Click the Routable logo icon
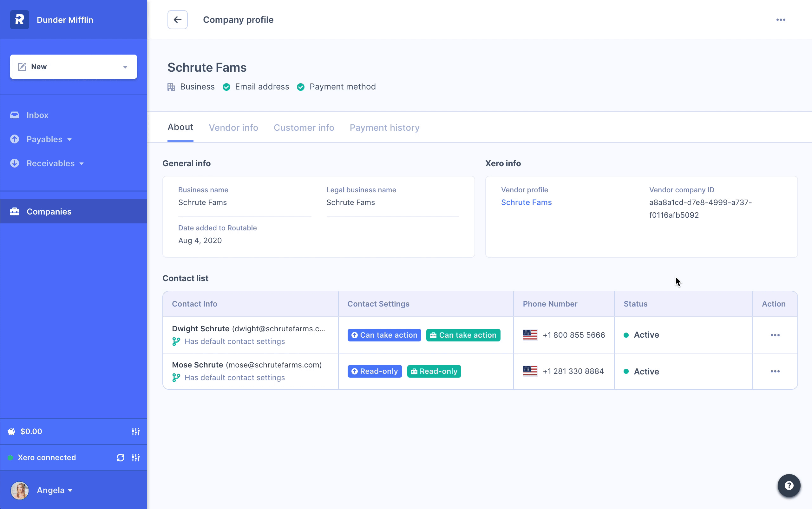 pyautogui.click(x=20, y=20)
